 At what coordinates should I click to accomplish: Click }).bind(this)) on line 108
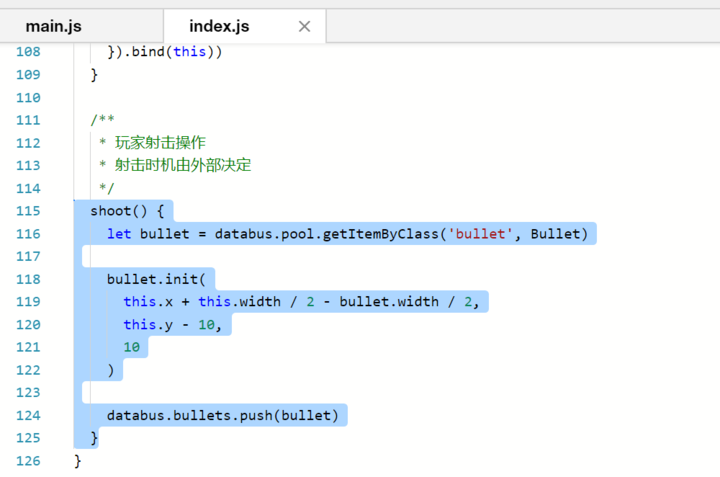(165, 51)
